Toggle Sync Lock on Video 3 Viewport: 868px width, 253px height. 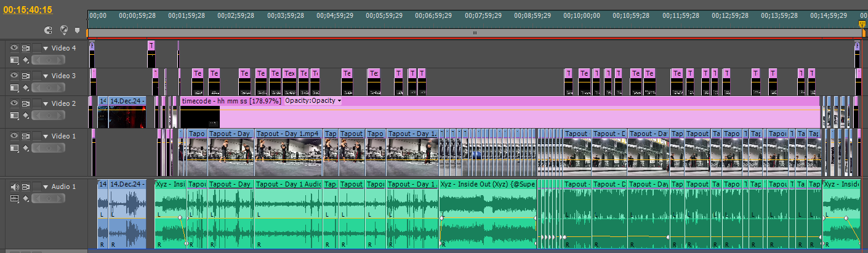click(x=26, y=76)
